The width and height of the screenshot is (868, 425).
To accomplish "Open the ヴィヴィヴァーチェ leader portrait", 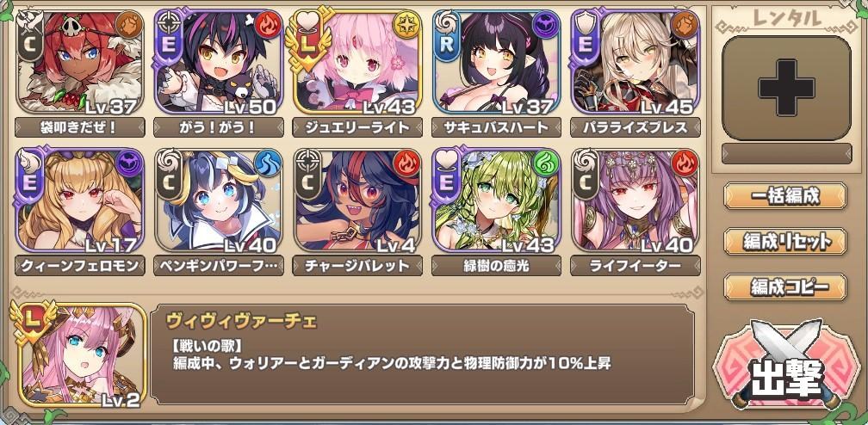I will pyautogui.click(x=81, y=354).
